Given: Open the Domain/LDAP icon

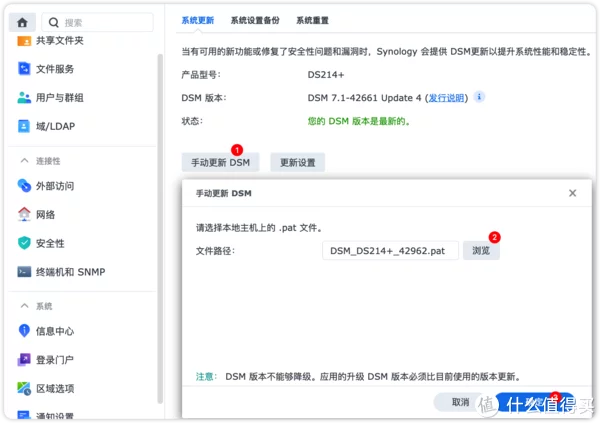Looking at the screenshot, I should pos(24,126).
